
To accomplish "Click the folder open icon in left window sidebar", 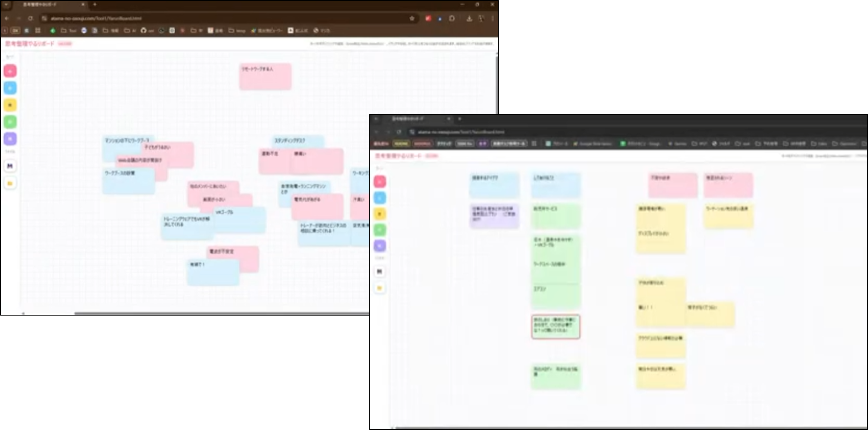I will (x=10, y=183).
